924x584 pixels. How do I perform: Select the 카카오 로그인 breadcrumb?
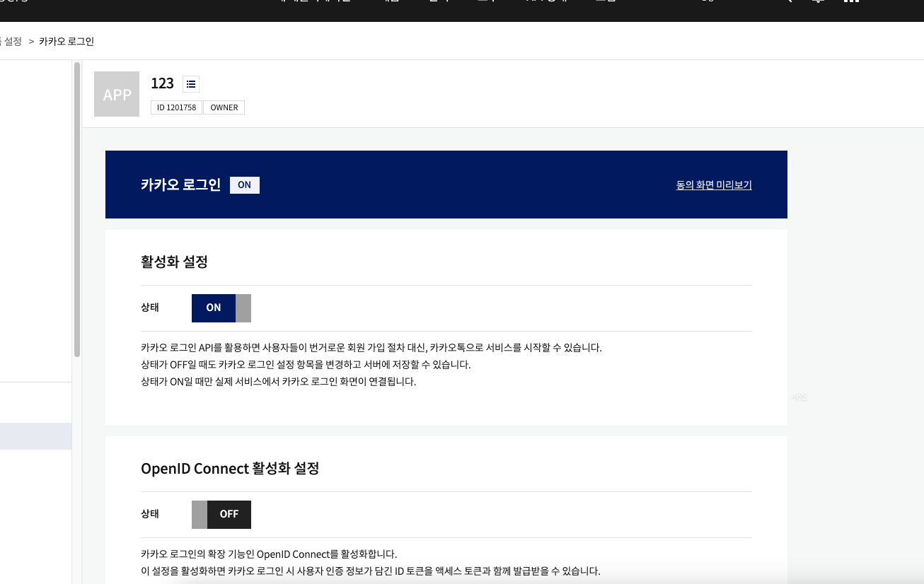[x=67, y=42]
